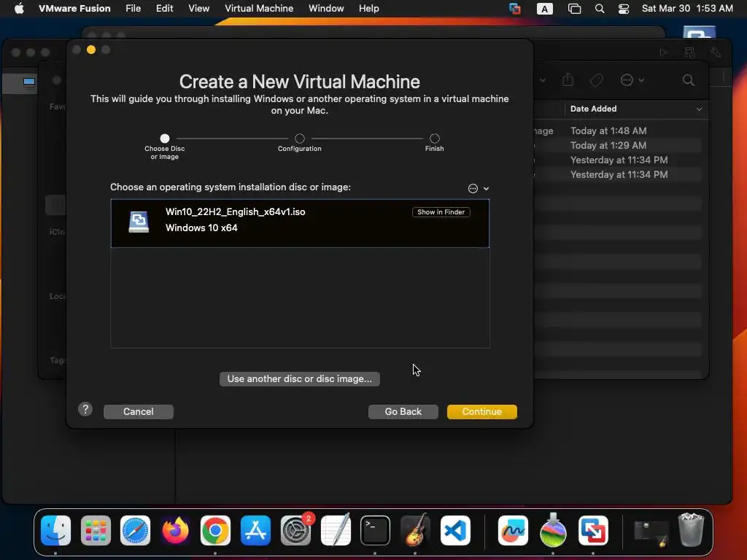The width and height of the screenshot is (747, 560).
Task: Click the Stage Manager windows icon in menu bar
Action: [575, 9]
